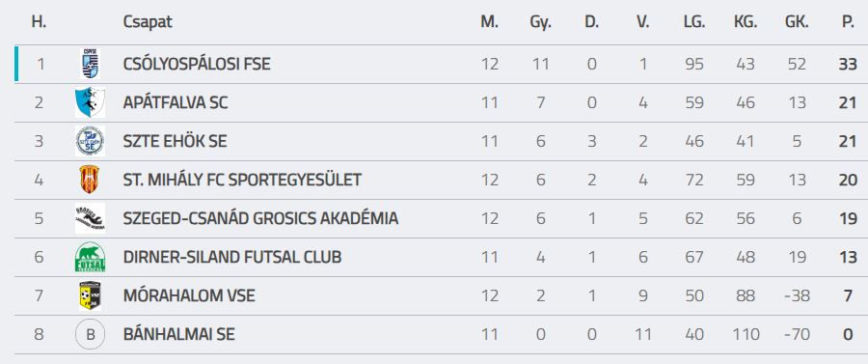
Task: Select the Mórahalom VSE yellow-black crest
Action: click(x=90, y=295)
